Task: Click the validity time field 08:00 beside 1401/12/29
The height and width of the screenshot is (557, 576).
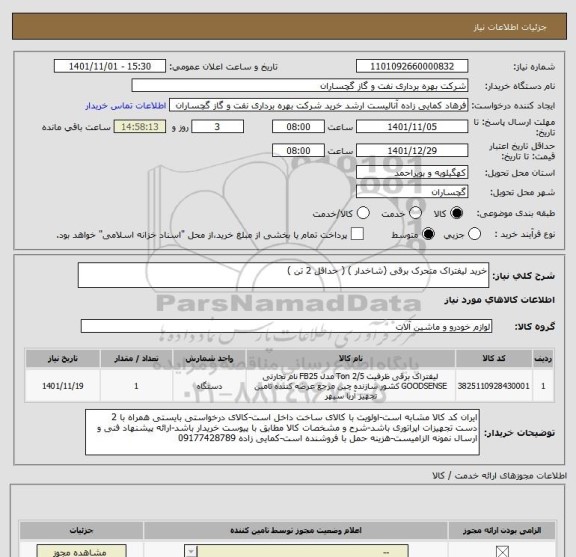Action: coord(298,151)
